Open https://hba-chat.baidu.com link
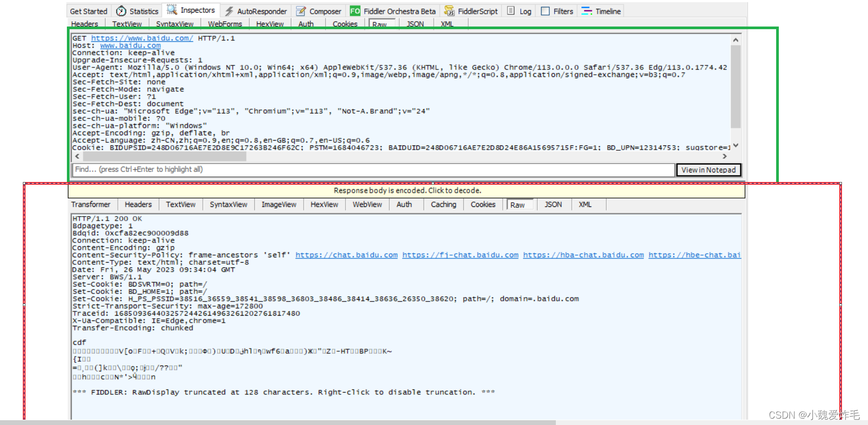Image resolution: width=868 pixels, height=425 pixels. tap(583, 255)
